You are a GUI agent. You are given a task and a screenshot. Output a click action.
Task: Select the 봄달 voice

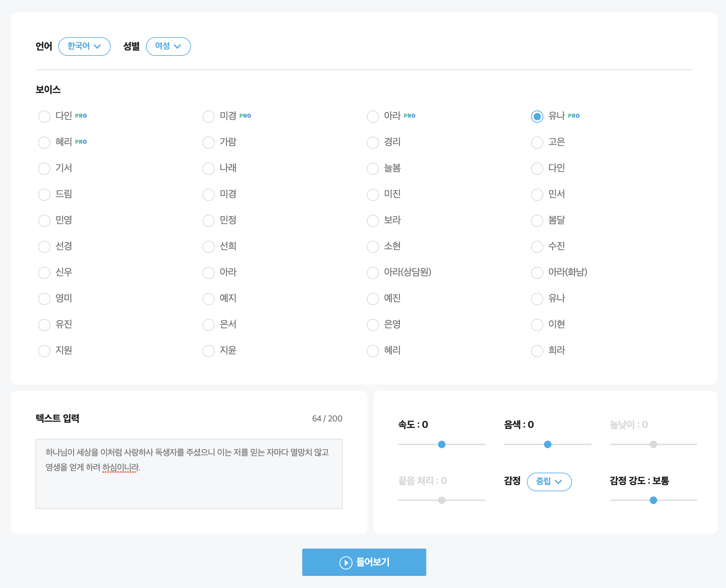537,221
